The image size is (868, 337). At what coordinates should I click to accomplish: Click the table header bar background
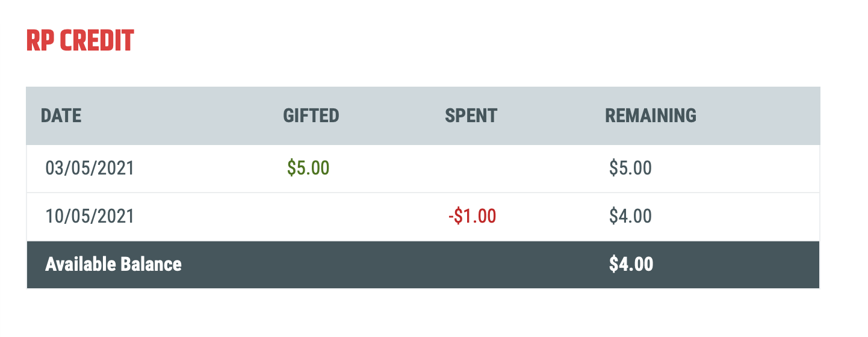pos(423,116)
